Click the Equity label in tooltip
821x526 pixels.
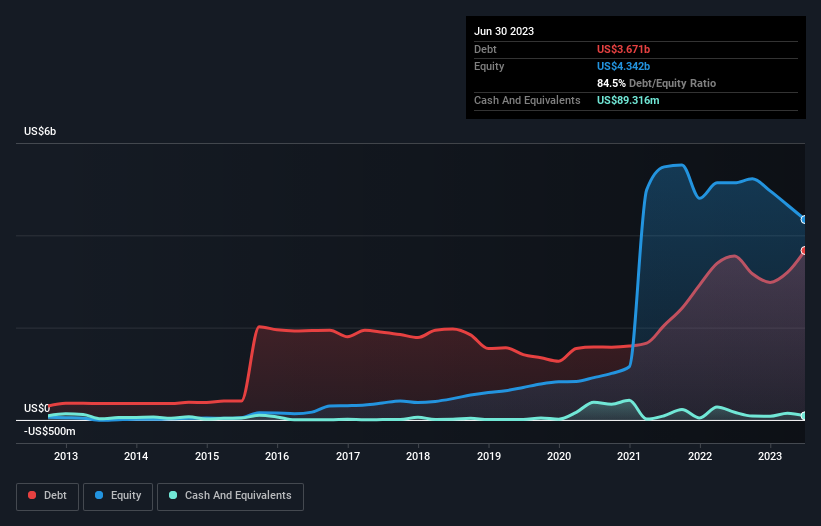[x=489, y=66]
